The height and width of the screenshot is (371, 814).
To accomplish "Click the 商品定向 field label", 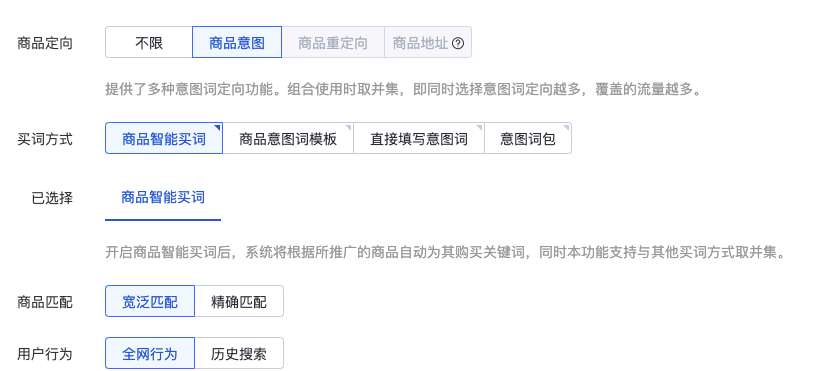I will tap(45, 43).
